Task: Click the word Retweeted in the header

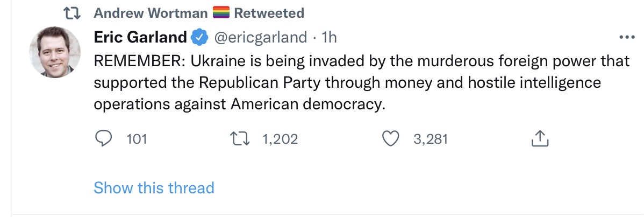Action: tap(269, 13)
